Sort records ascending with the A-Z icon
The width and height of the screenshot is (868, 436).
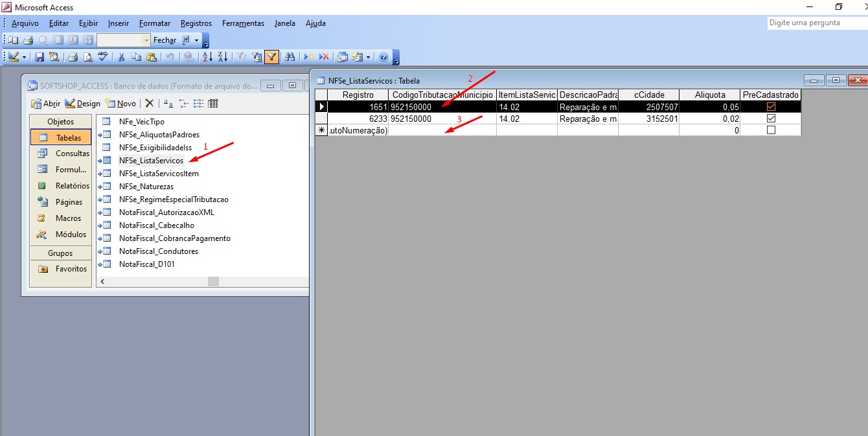[207, 57]
